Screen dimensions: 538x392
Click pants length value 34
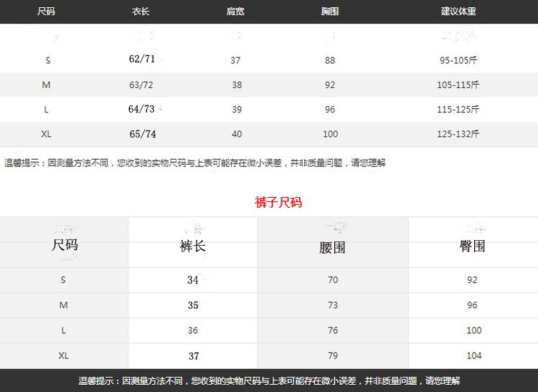193,280
